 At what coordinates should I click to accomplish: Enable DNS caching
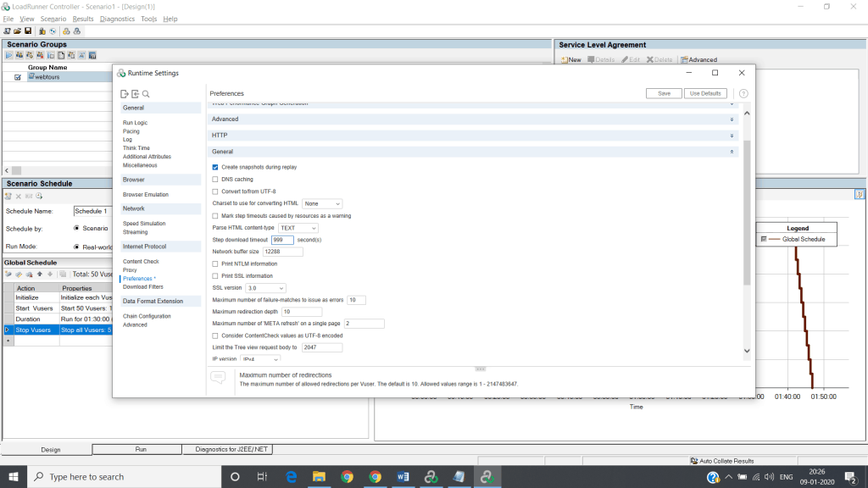215,179
